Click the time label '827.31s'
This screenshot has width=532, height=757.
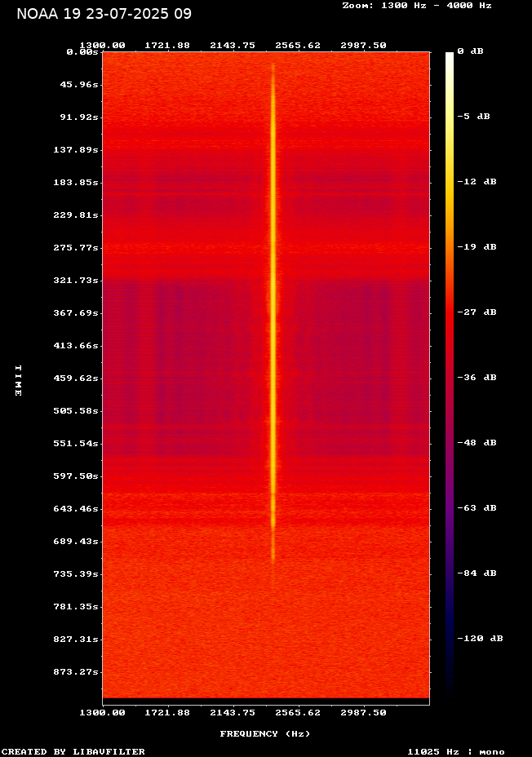76,640
